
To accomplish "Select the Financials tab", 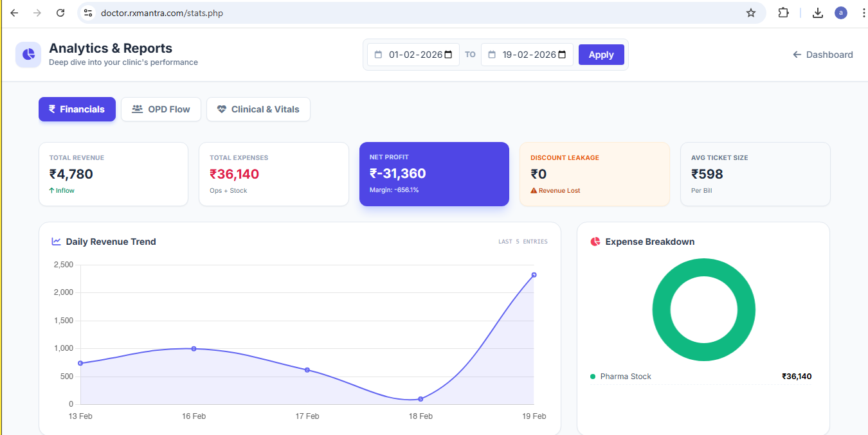I will 77,109.
